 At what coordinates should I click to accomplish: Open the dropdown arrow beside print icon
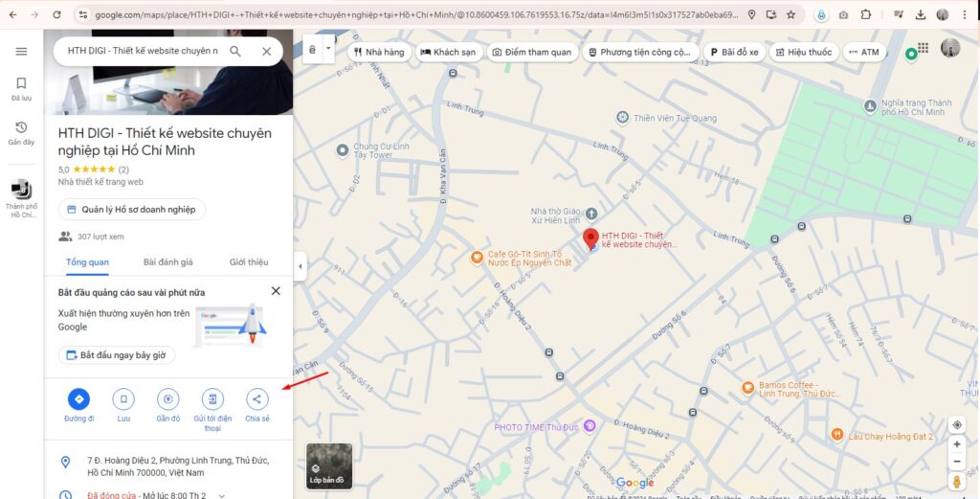329,49
